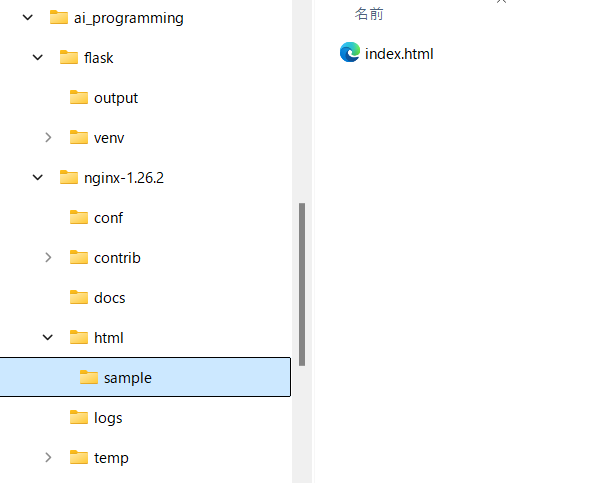Viewport: 602px width, 483px height.
Task: Expand the temp folder chevron
Action: coord(48,458)
